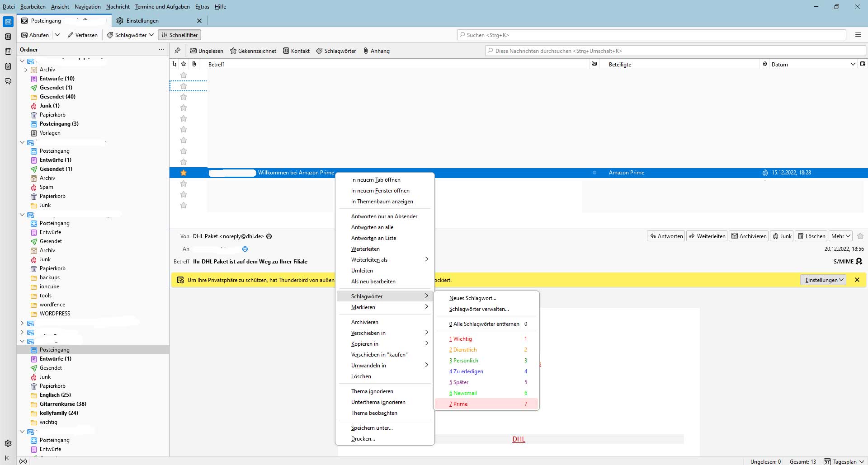This screenshot has width=868, height=465.
Task: Collapse the spaces toolbar arrow icon
Action: [8, 458]
